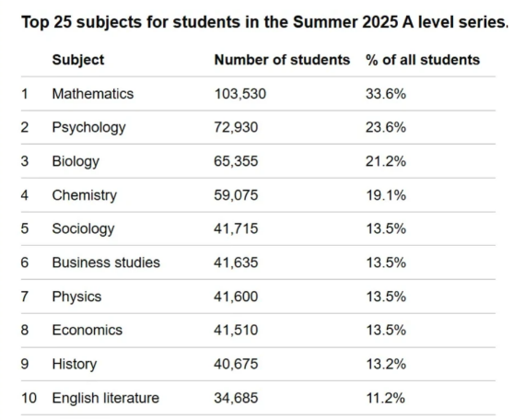The height and width of the screenshot is (420, 514).
Task: Click the 40,675 students value
Action: pos(236,364)
